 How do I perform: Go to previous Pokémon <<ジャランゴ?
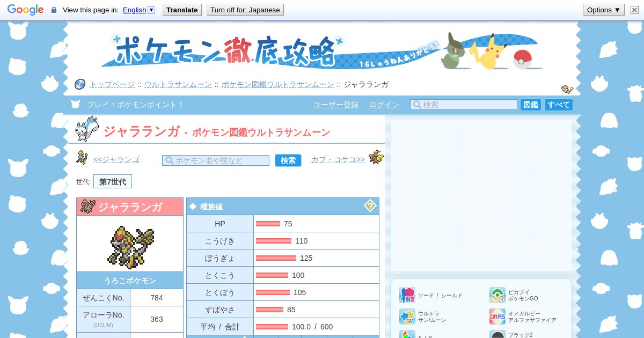pos(116,160)
